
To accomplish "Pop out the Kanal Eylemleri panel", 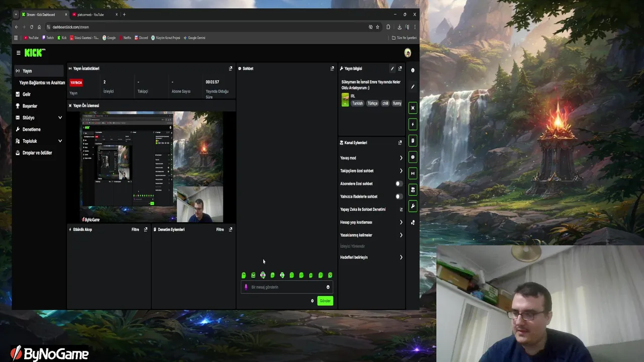I will point(400,143).
